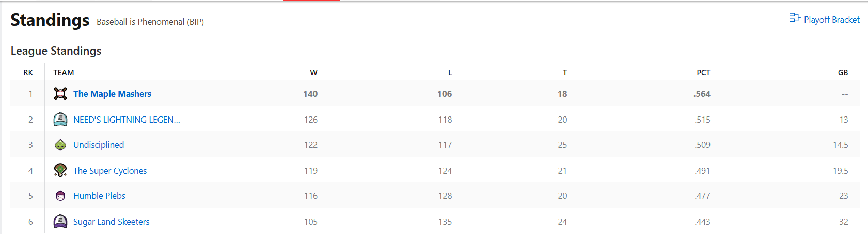
Task: Click NEED'S LIGHTNING LEGEN... cap team logo
Action: click(x=60, y=120)
